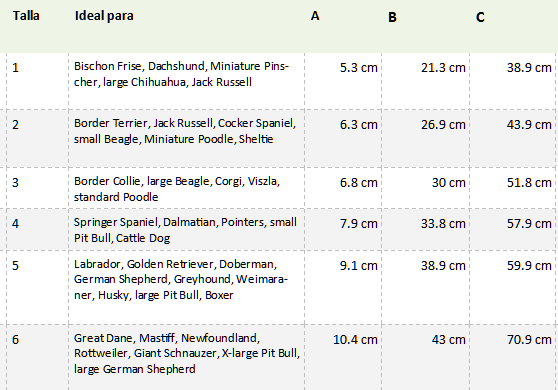Click the 59.9 cm cell

(512, 287)
